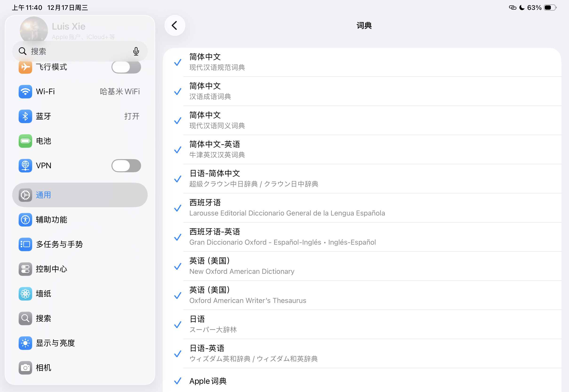569x392 pixels.
Task: Open the Wallpaper flower icon
Action: pos(25,294)
